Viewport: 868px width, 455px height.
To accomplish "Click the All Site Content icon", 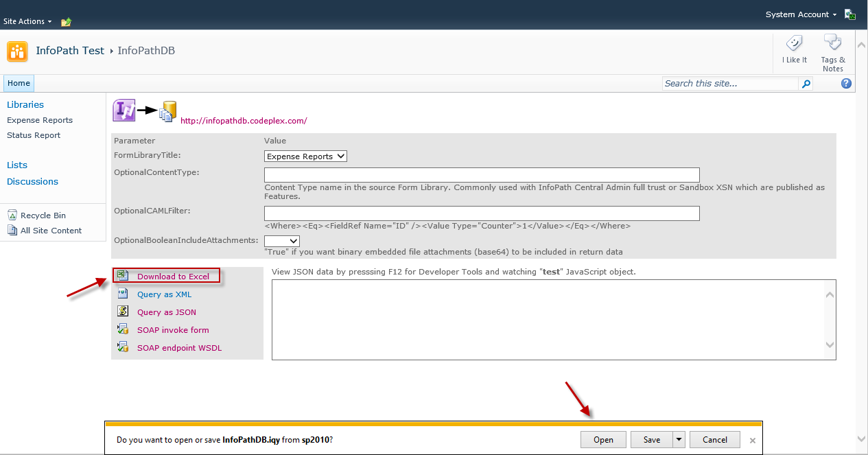I will click(12, 230).
